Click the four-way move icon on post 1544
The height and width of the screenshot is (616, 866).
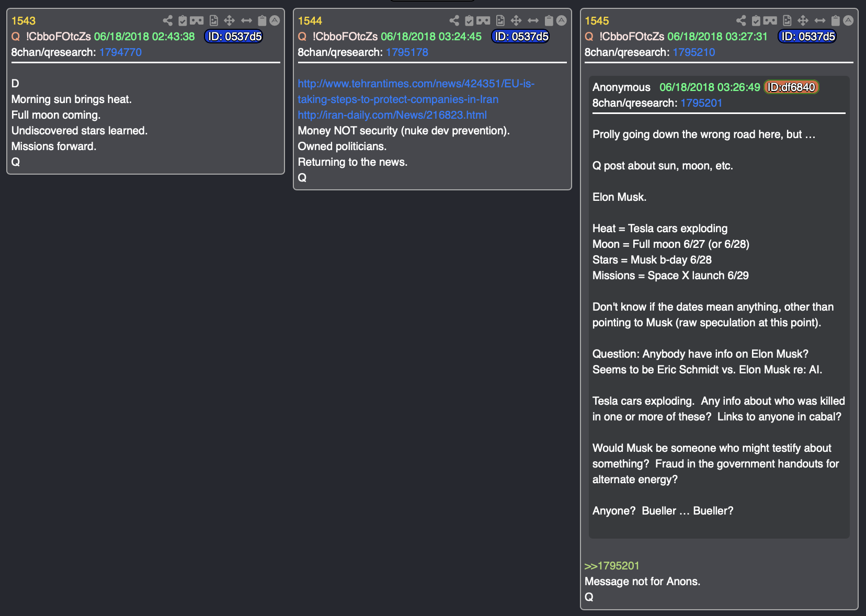[x=516, y=20]
